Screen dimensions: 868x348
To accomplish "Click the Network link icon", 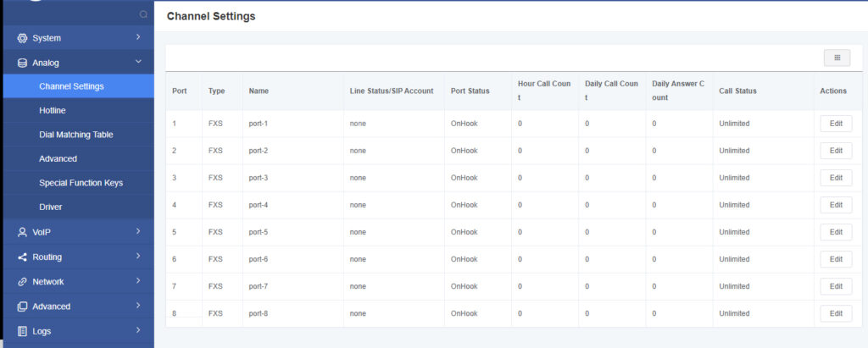I will coord(23,281).
